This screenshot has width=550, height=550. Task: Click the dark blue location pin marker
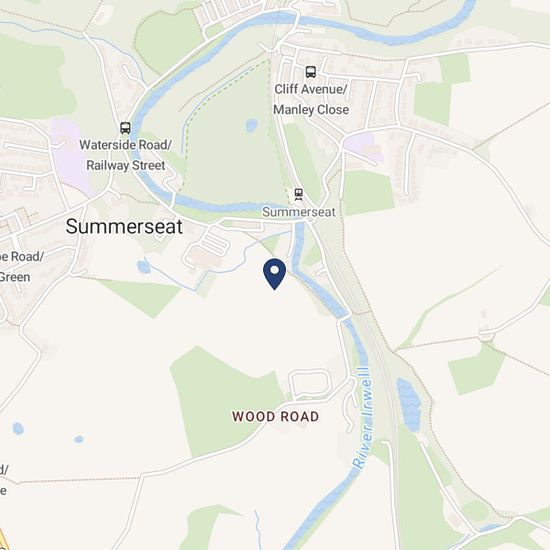275,274
